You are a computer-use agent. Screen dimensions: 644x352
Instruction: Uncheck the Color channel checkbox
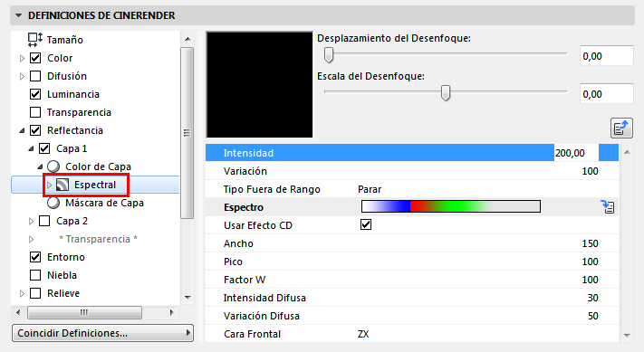[x=35, y=58]
